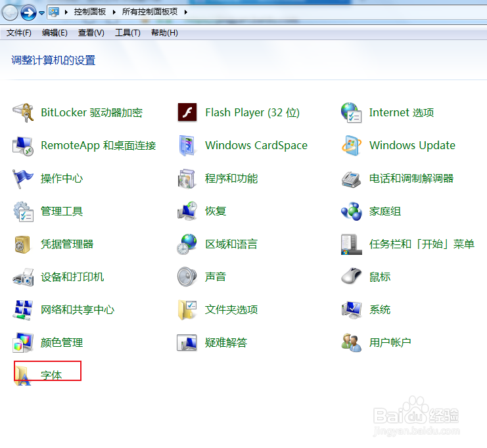Open BitLocker drive encryption icon
Screen dimensions: 487x448
[x=23, y=113]
